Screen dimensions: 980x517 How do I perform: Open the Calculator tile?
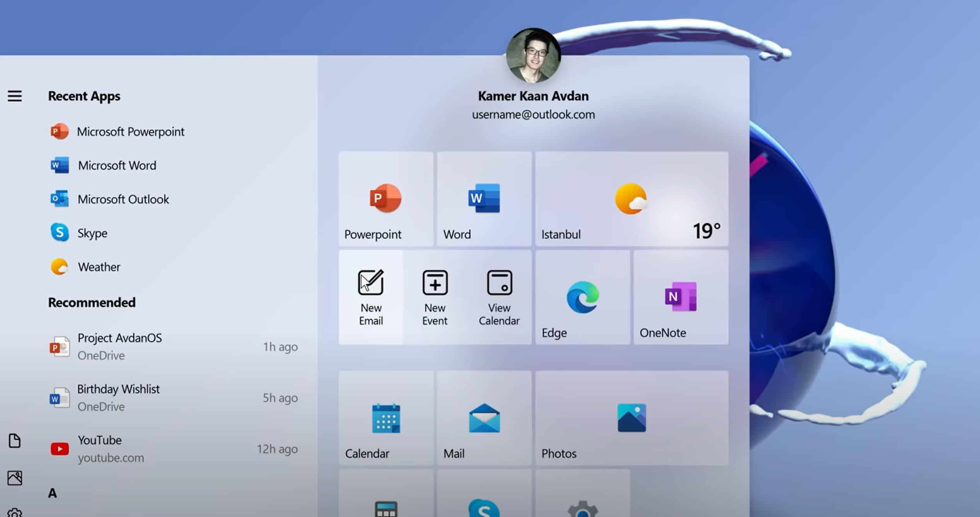click(385, 503)
